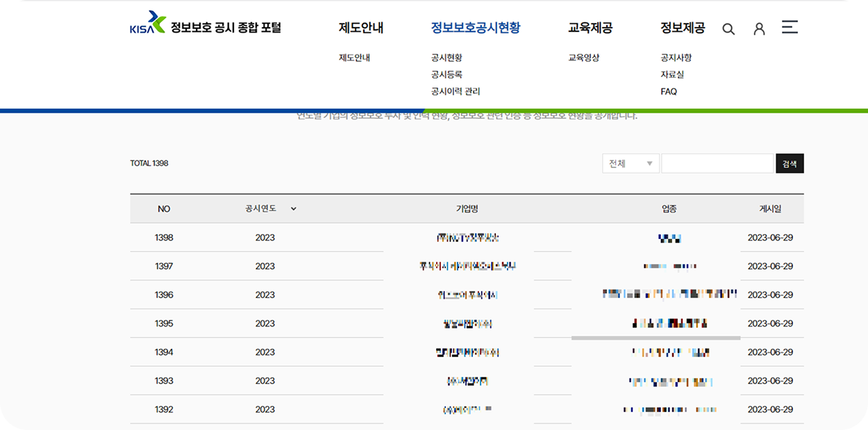Open the FAQ section
Viewport: 868px width, 430px height.
[x=667, y=91]
